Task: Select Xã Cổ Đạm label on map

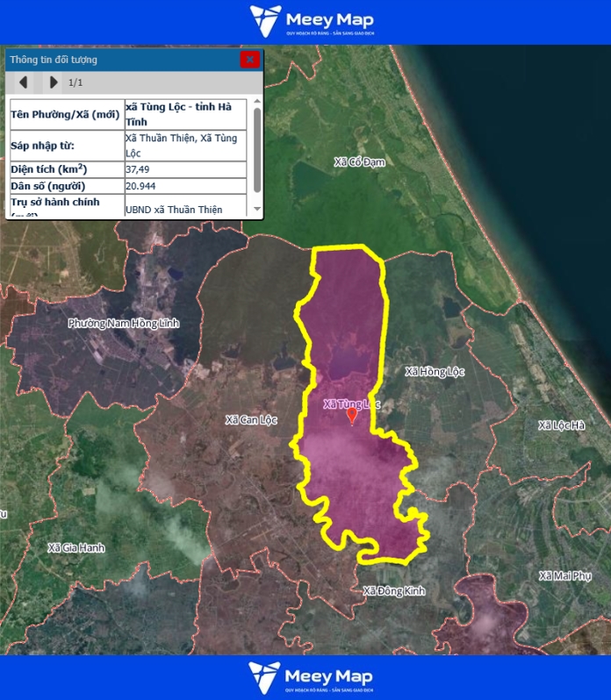Action: [360, 162]
